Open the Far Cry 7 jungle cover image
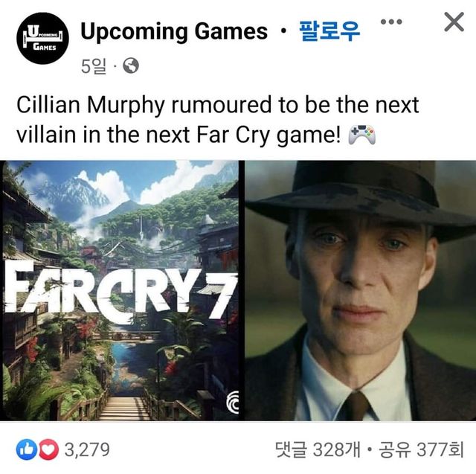 point(120,291)
